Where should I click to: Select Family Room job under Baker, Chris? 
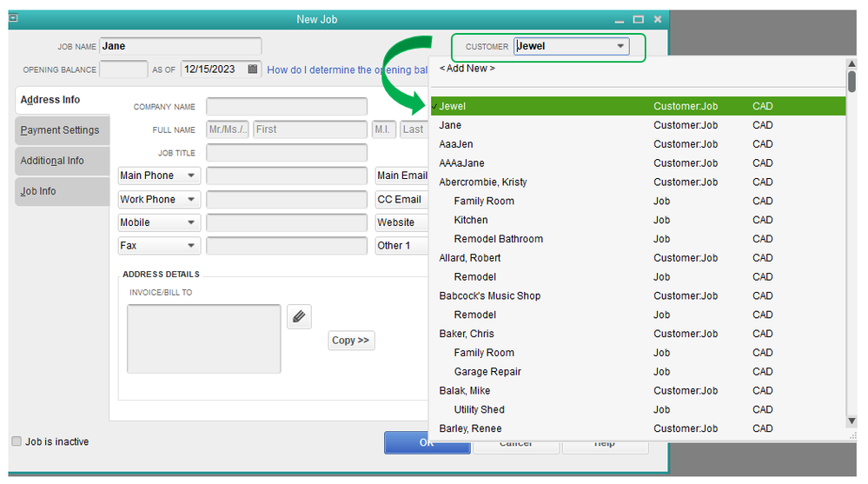point(639,353)
